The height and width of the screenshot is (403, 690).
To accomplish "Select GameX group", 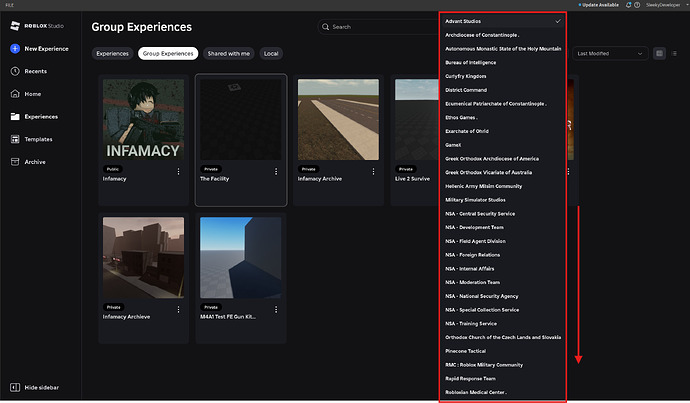I will (x=503, y=145).
